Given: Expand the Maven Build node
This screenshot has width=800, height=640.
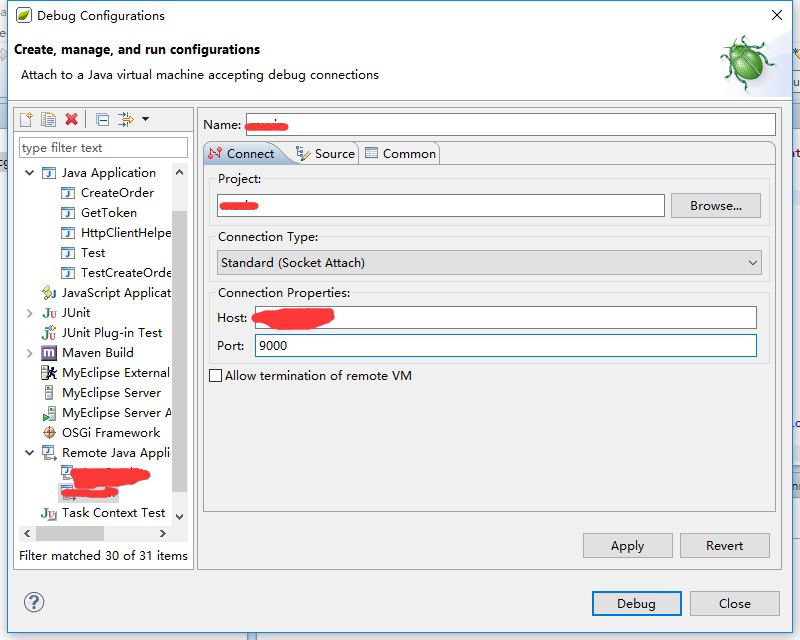Looking at the screenshot, I should [30, 353].
